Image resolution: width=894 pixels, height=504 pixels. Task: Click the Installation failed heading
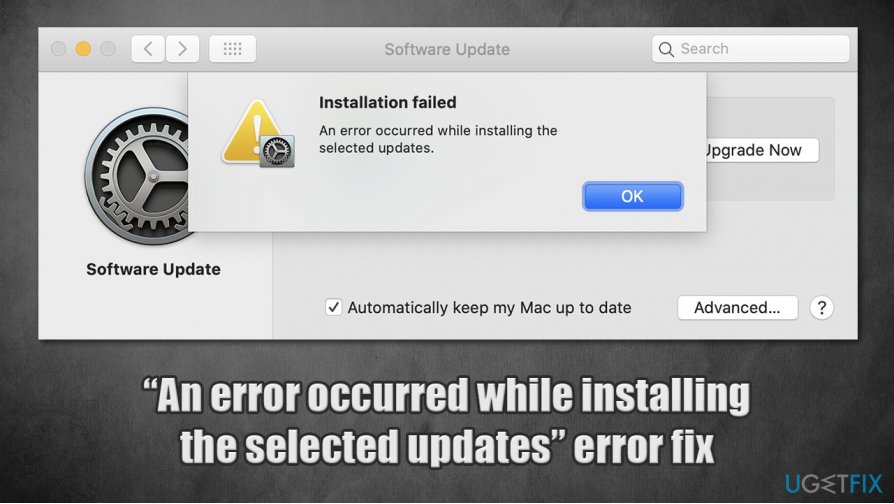pyautogui.click(x=387, y=102)
